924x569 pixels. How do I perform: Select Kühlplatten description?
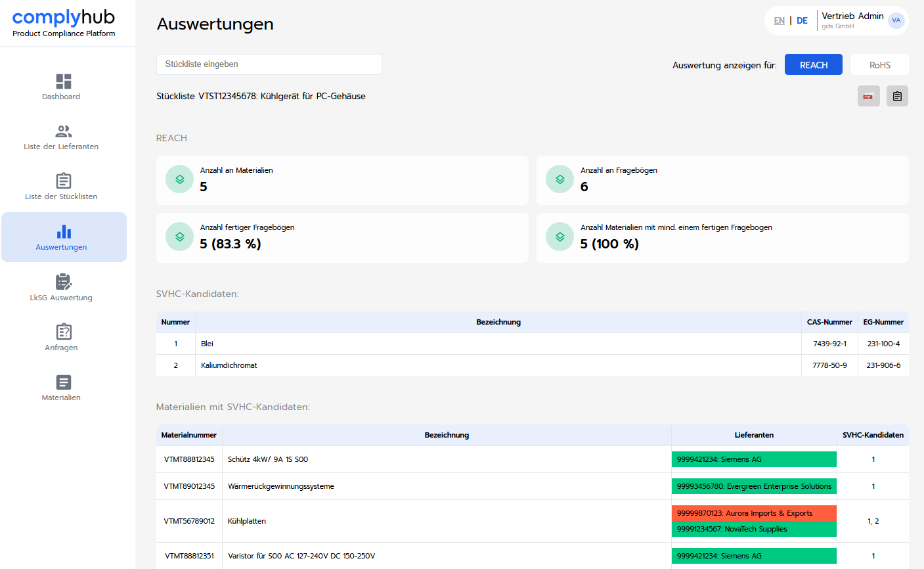[247, 521]
